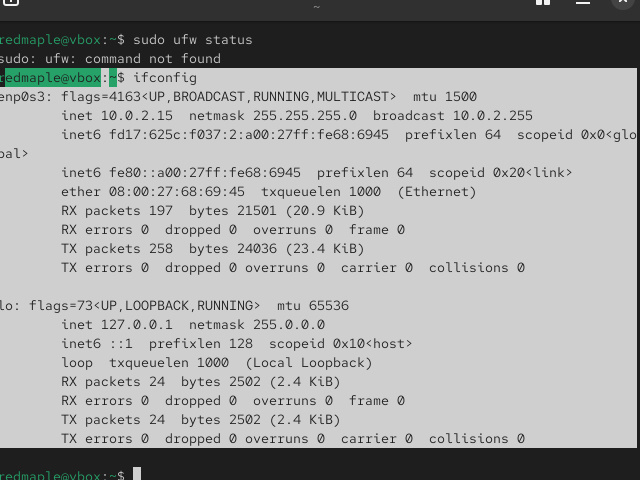
Task: Click the new tab icon in the header
Action: point(10,3)
